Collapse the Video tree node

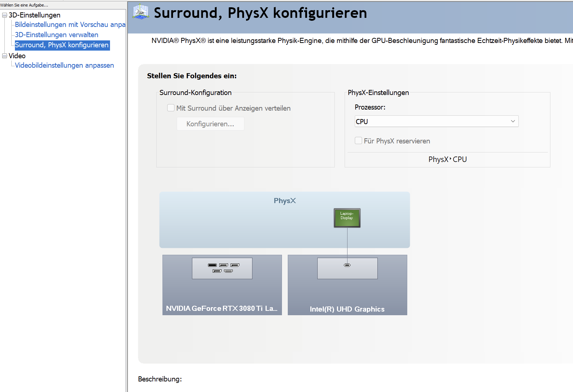pos(5,56)
